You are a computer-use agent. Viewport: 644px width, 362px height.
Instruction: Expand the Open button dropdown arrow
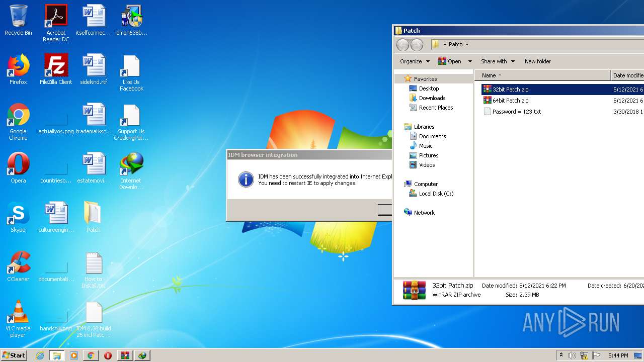470,61
